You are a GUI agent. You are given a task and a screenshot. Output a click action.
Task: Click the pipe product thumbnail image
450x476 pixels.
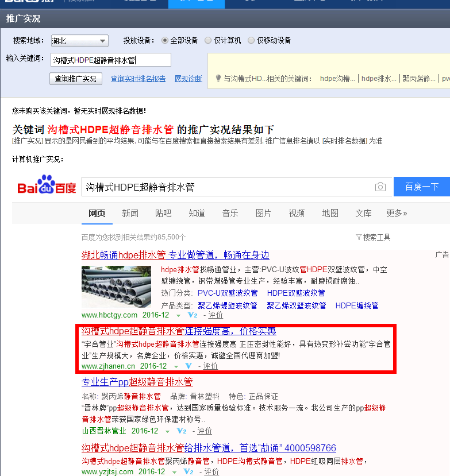click(116, 287)
